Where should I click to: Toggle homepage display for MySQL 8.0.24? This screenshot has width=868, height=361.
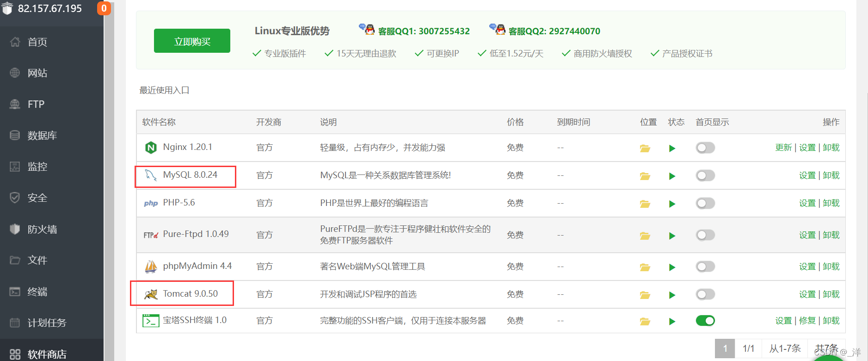click(705, 175)
